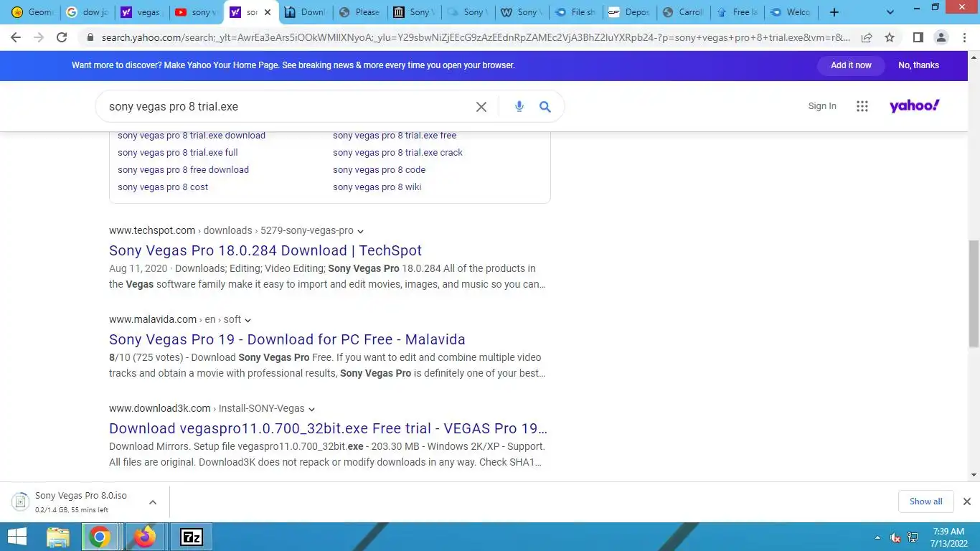Click the Chrome taskbar icon
This screenshot has height=551, width=980.
pos(100,537)
